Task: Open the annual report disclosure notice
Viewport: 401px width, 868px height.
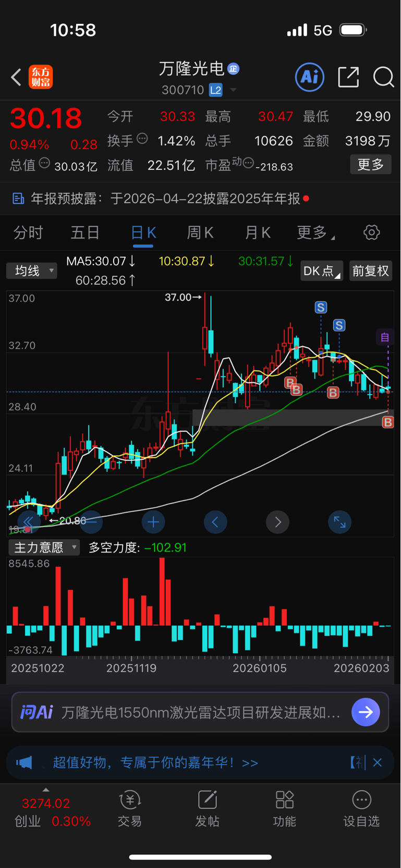Action: 200,199
